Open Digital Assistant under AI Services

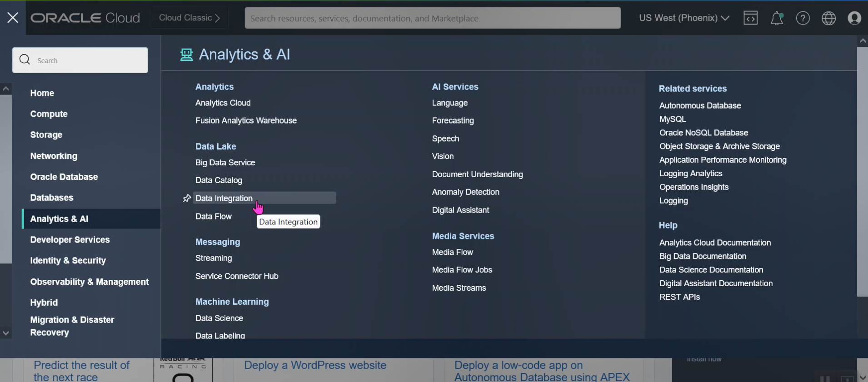point(461,210)
